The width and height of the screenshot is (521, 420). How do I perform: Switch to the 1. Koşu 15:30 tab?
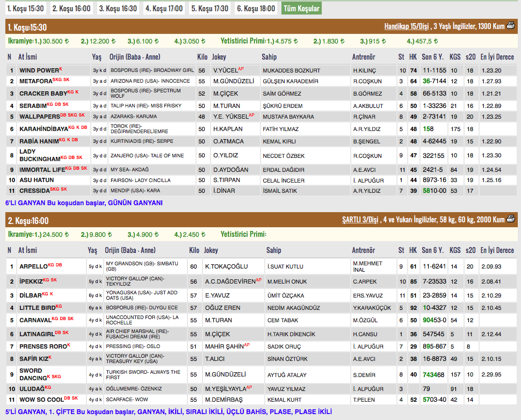(25, 9)
